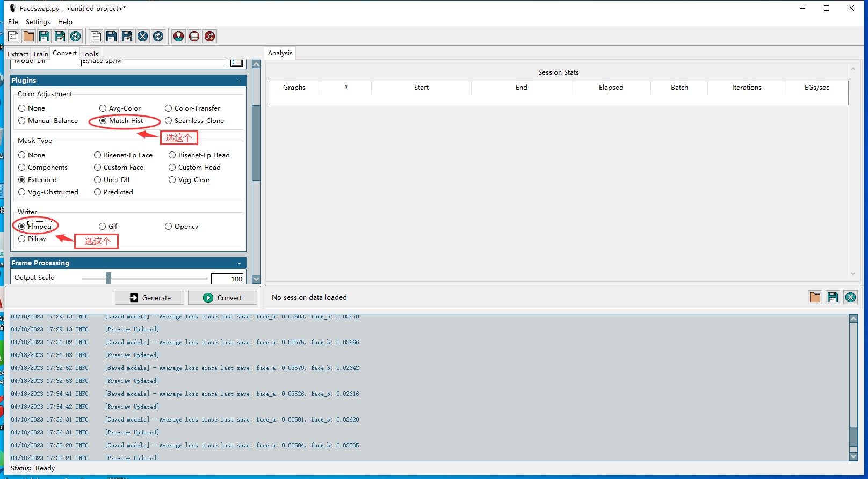This screenshot has width=868, height=479.
Task: Choose the Bisenet-Fp Face mask type
Action: coord(98,155)
